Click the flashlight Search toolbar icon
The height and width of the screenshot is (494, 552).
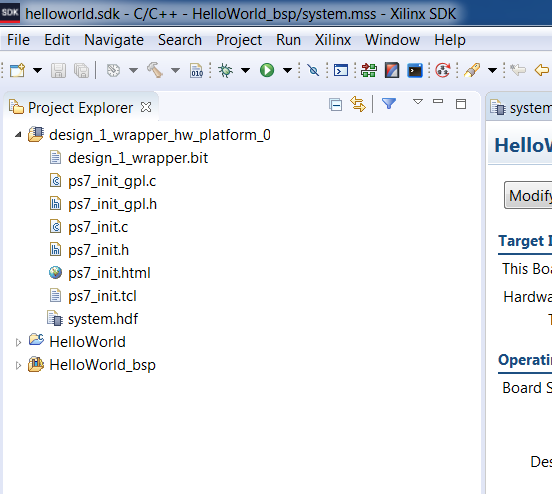tap(472, 70)
